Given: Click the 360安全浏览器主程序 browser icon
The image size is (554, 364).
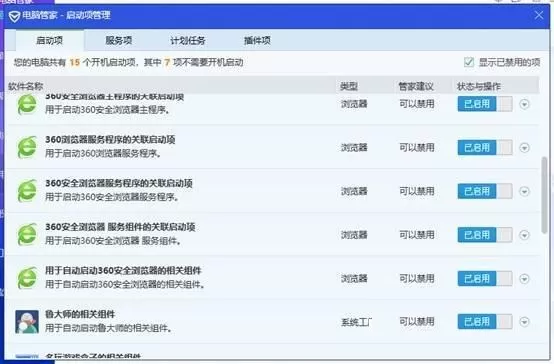Looking at the screenshot, I should click(27, 104).
